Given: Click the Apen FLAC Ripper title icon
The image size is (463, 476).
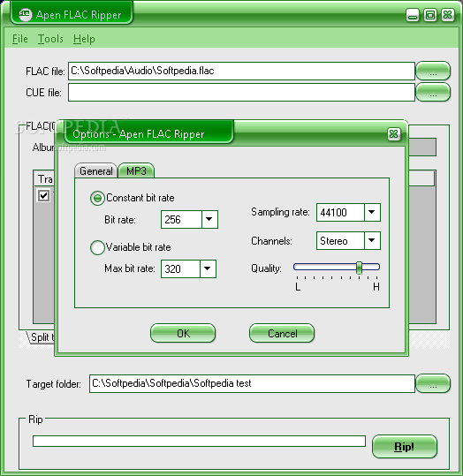Looking at the screenshot, I should (25, 14).
